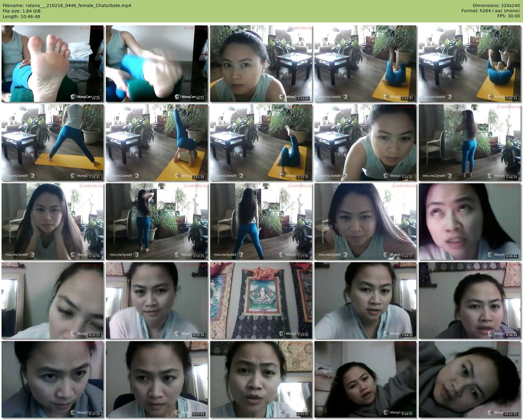This screenshot has height=420, width=523.
Task: Open the thumbnail stamped 2:26:41
Action: pos(52,143)
